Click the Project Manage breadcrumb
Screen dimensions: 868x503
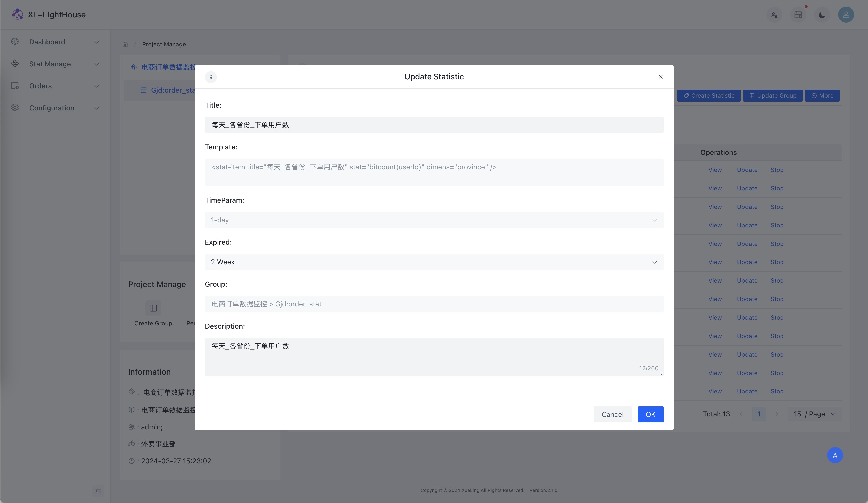pyautogui.click(x=164, y=44)
